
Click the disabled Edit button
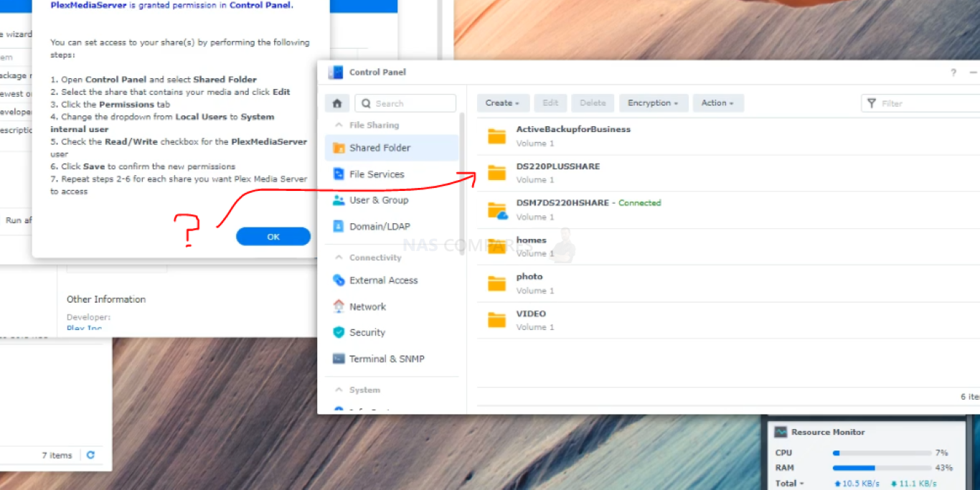click(550, 103)
